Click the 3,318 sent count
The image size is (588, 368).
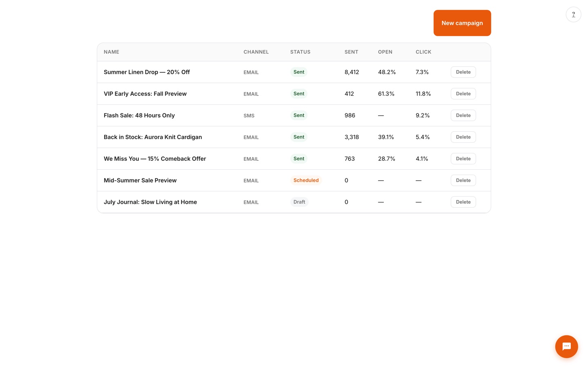pyautogui.click(x=352, y=137)
